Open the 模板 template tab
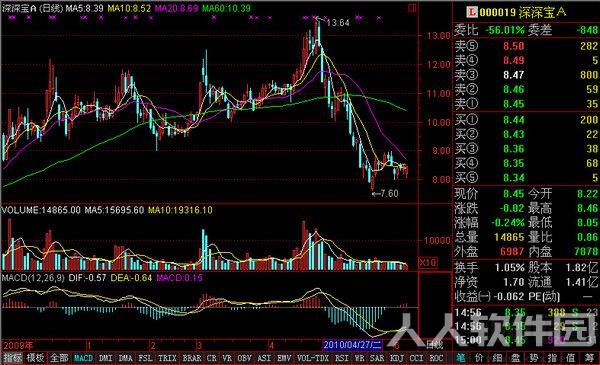 pyautogui.click(x=36, y=358)
